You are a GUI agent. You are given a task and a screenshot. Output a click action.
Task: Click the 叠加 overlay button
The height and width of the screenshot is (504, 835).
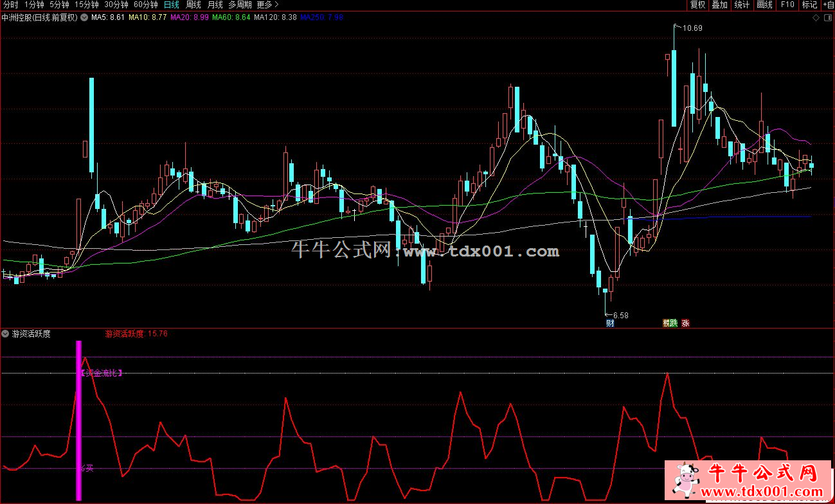click(x=719, y=5)
